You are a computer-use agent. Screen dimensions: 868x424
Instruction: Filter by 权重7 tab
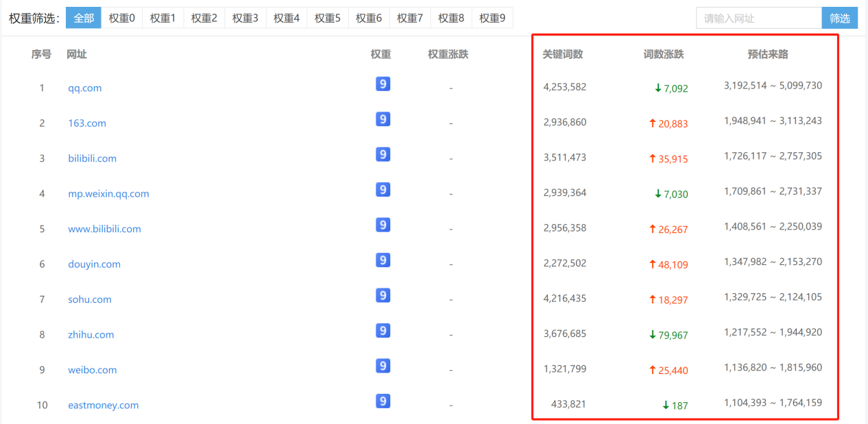410,18
